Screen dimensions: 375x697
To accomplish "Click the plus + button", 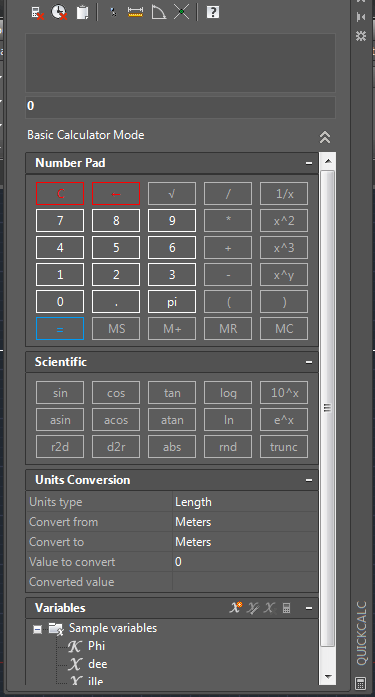I will (x=228, y=248).
